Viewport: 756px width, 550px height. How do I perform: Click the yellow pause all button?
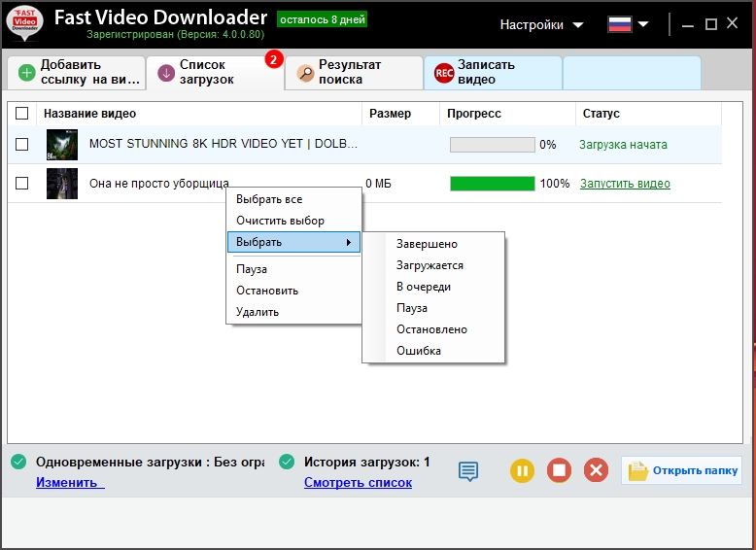coord(522,470)
